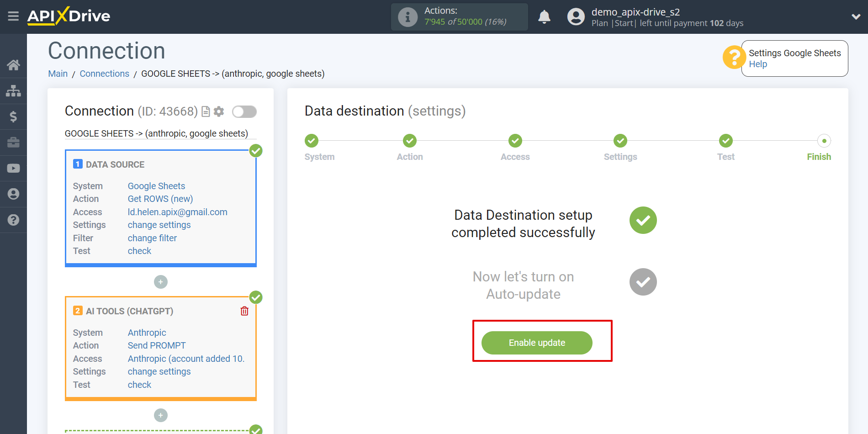
Task: Click green checkmark of setup completed
Action: pyautogui.click(x=643, y=220)
